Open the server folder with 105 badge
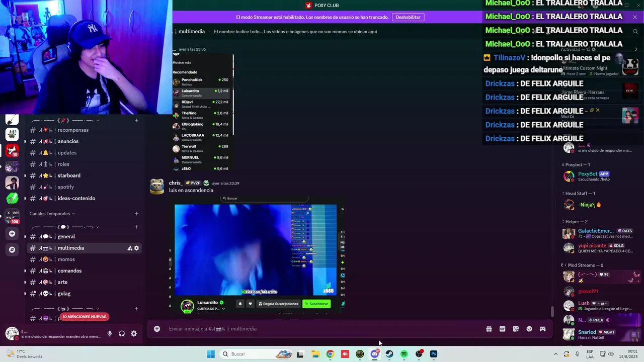Image resolution: width=644 pixels, height=362 pixels. (x=12, y=216)
